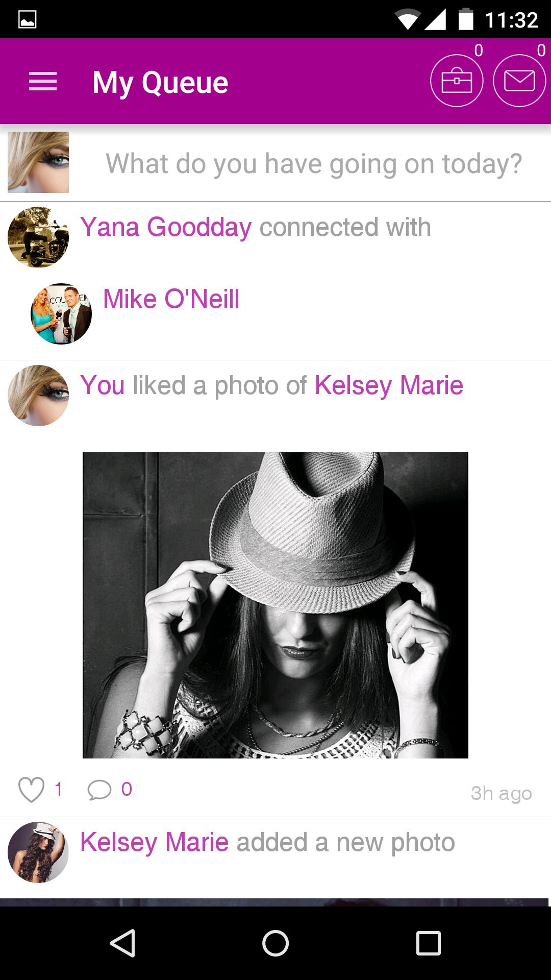The height and width of the screenshot is (980, 551).
Task: Open the hamburger navigation menu
Action: (x=43, y=82)
